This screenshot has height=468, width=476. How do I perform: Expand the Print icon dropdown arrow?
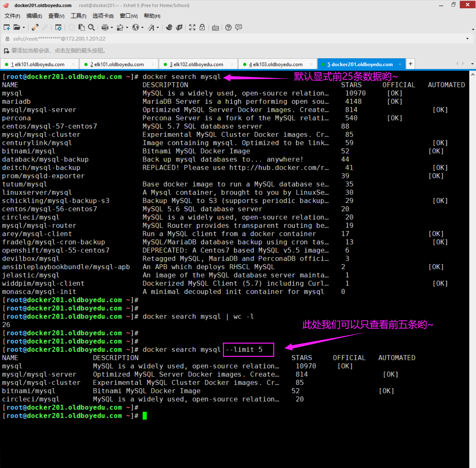point(112,28)
